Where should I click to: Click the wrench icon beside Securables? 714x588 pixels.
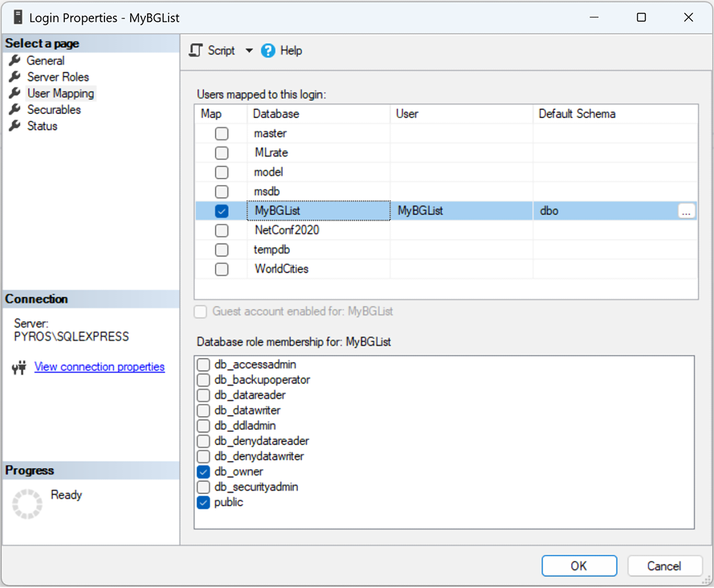point(15,109)
